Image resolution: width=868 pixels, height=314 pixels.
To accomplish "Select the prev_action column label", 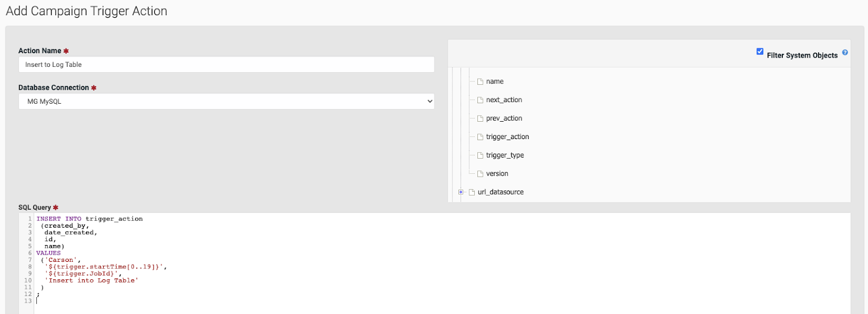I will pos(504,118).
